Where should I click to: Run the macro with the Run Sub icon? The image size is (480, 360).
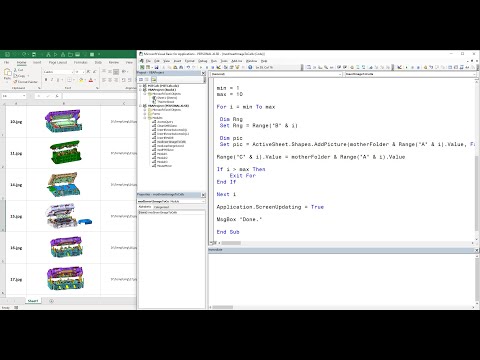(x=201, y=67)
